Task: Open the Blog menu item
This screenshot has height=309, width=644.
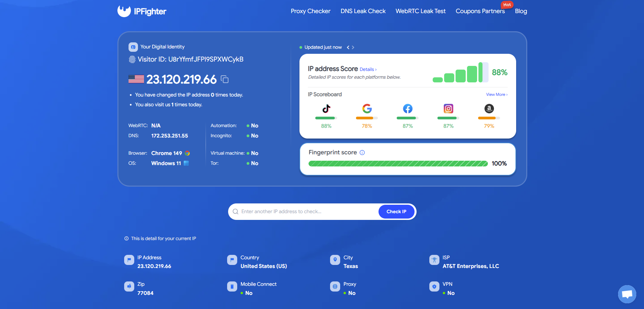Action: (x=521, y=11)
